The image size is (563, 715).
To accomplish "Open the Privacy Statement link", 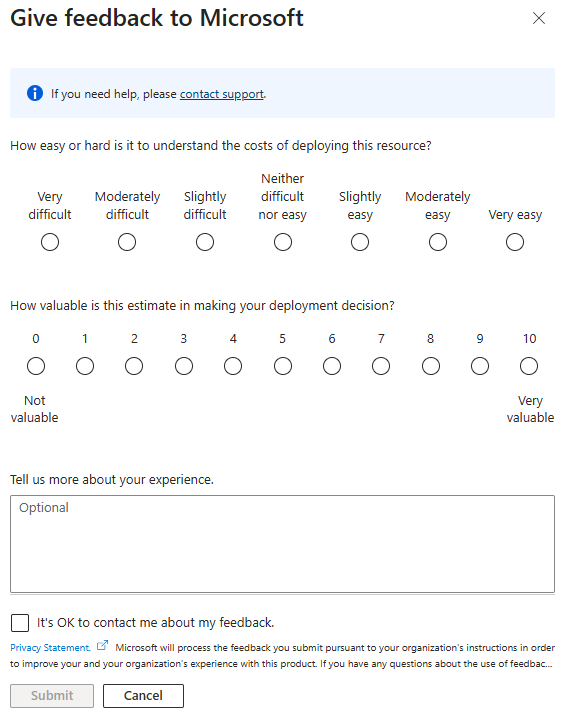I will [50, 648].
